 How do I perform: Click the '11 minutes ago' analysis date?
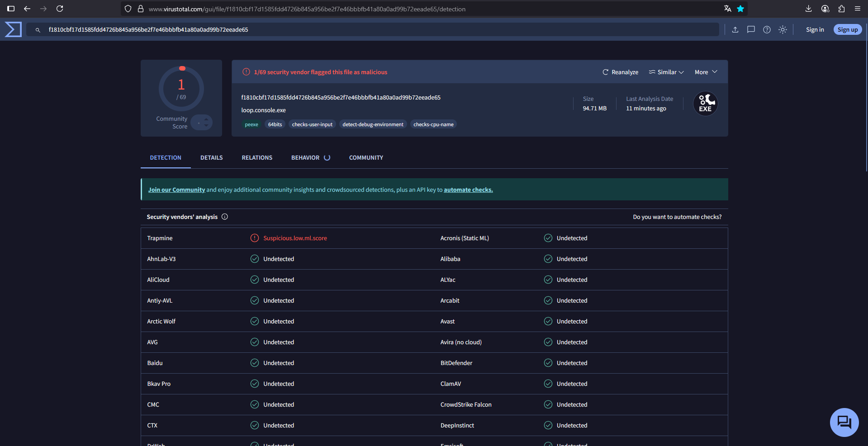646,108
